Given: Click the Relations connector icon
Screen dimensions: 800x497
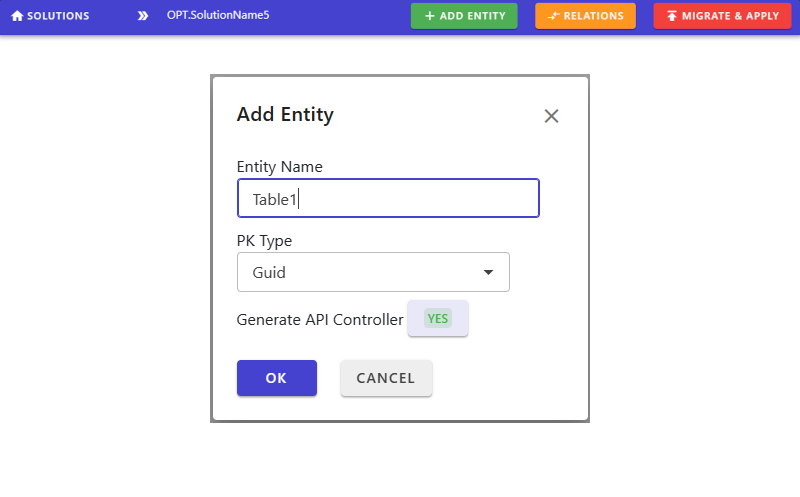Looking at the screenshot, I should point(554,16).
